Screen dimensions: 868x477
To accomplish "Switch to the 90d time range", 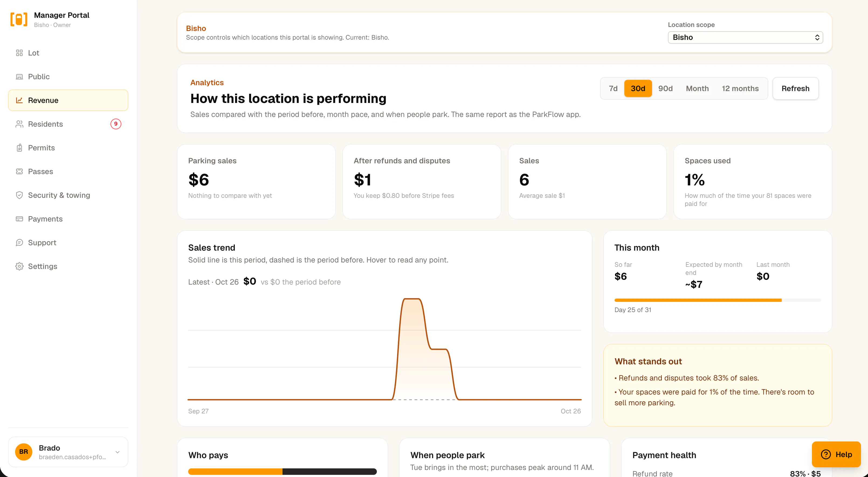I will pos(665,88).
